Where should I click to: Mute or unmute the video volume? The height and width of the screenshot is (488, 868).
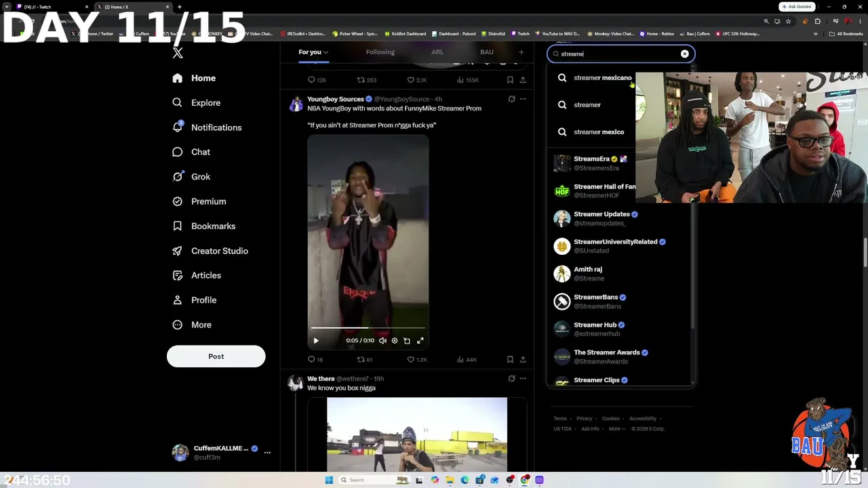tap(382, 341)
